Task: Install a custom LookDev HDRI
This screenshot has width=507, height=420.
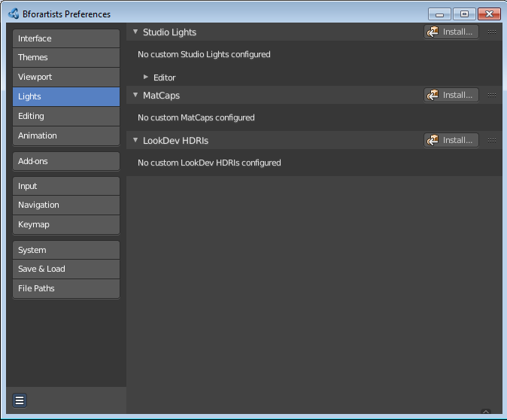Action: point(451,141)
